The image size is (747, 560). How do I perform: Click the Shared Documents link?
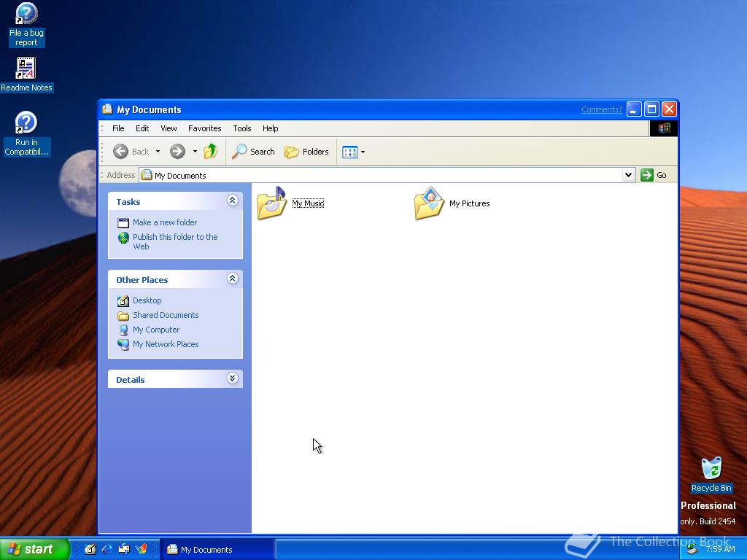(166, 315)
